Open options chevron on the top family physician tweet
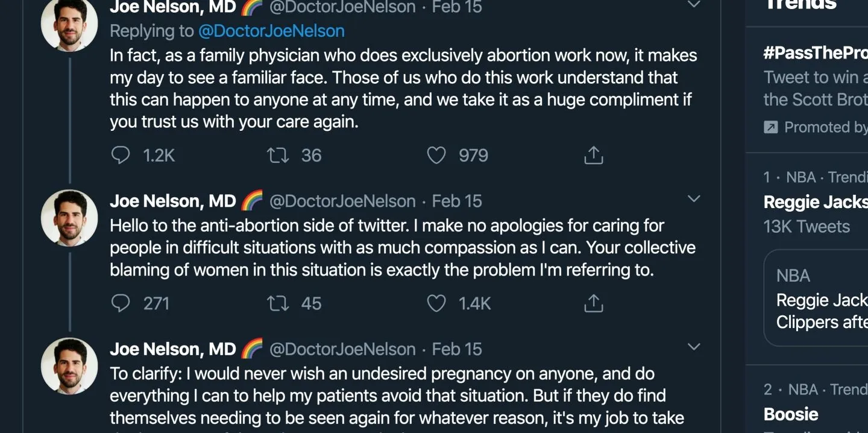The height and width of the screenshot is (433, 868). (694, 5)
